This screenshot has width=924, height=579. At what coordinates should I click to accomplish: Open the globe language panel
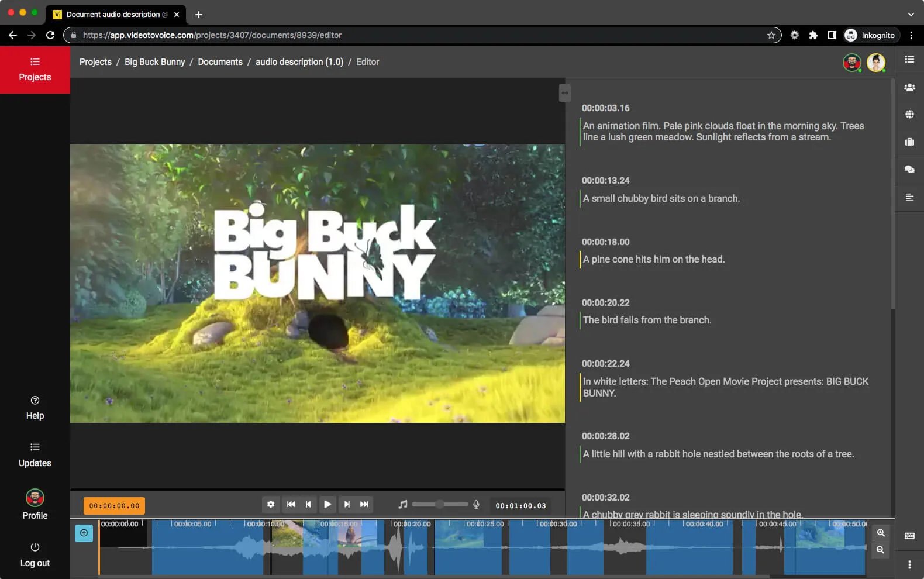click(x=909, y=115)
